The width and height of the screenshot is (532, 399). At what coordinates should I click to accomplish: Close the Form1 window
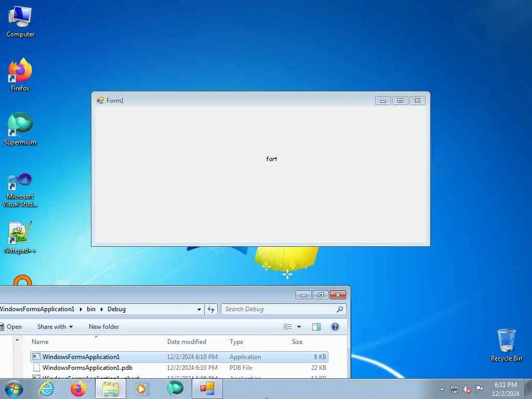click(x=418, y=101)
